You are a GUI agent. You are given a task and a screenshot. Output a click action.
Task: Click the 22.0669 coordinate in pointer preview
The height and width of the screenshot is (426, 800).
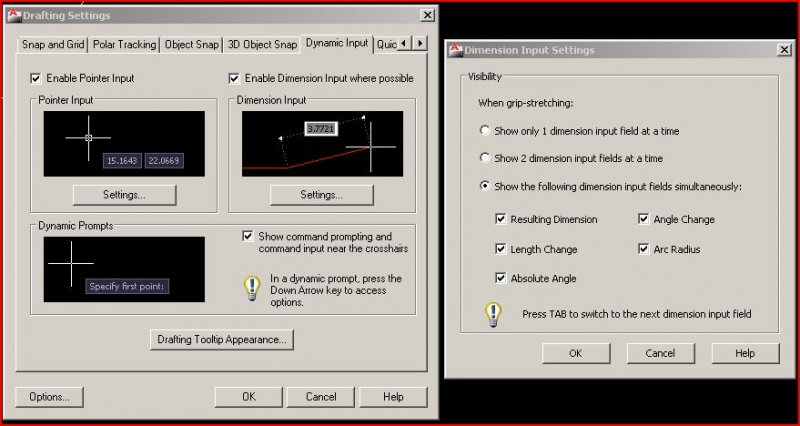(164, 161)
